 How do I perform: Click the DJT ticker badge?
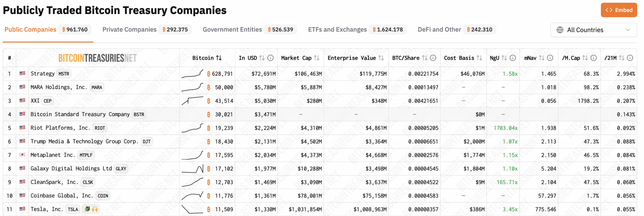tap(147, 142)
